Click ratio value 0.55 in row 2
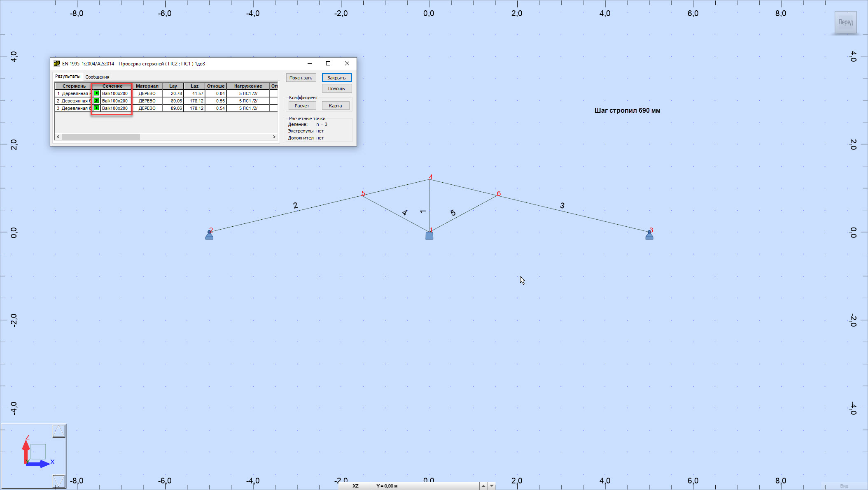 click(x=216, y=101)
